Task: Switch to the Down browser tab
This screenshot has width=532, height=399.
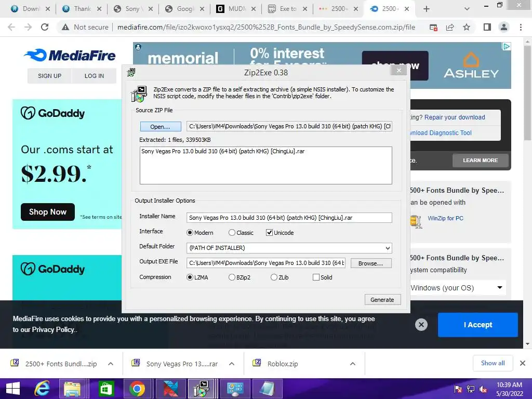Action: click(x=31, y=9)
